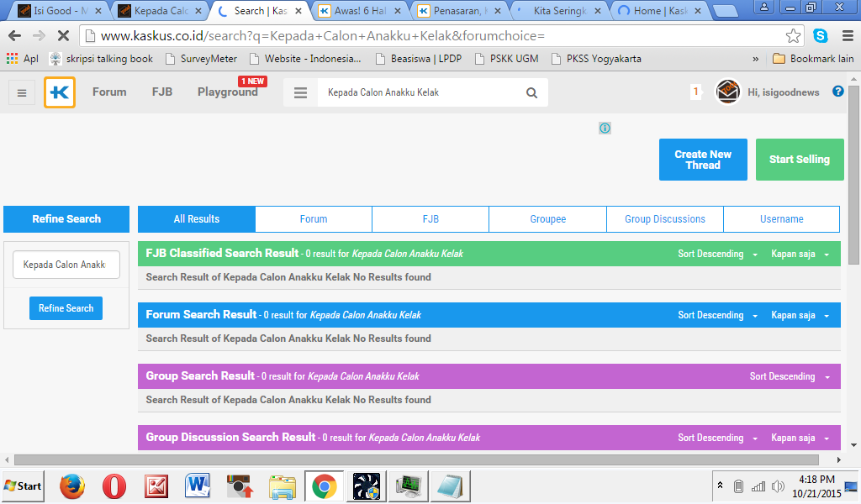This screenshot has width=861, height=504.
Task: Select the All Results tab
Action: [197, 219]
